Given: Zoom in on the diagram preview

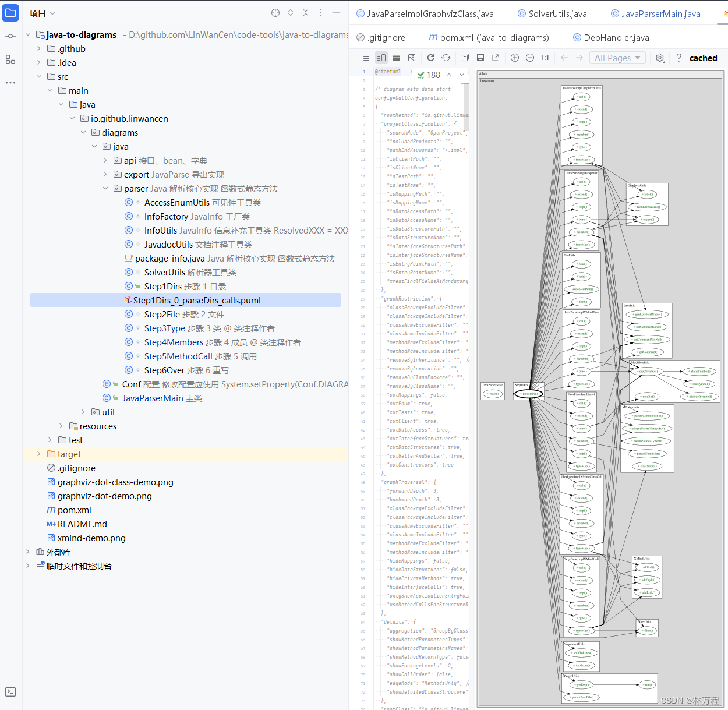Looking at the screenshot, I should pyautogui.click(x=514, y=58).
